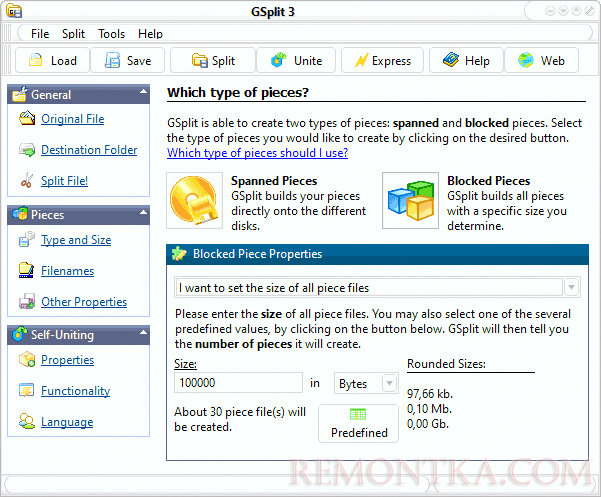Click the Destination Folder drive icon

point(27,149)
